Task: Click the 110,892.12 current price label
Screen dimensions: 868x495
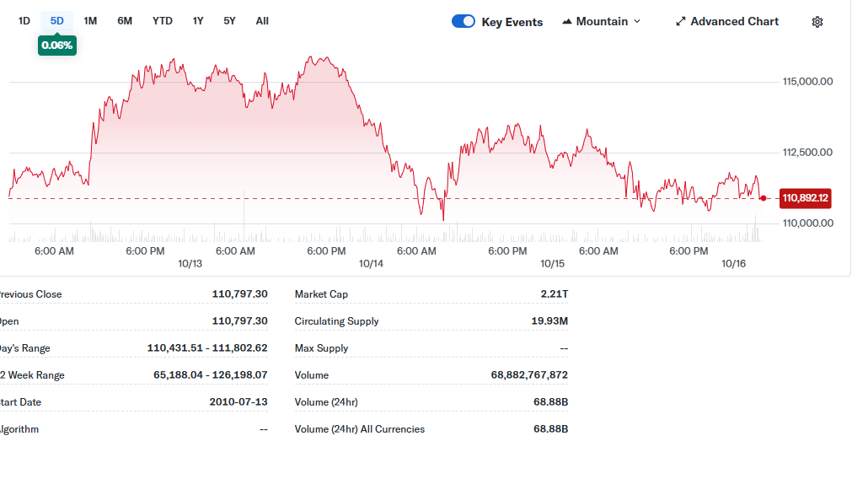Action: 805,198
